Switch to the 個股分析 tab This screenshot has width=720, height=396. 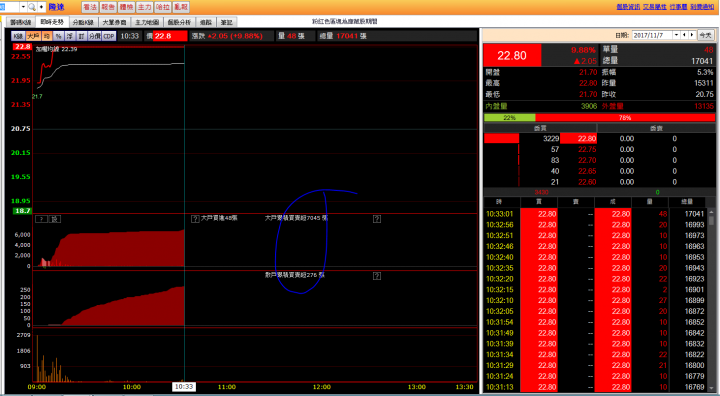tap(179, 22)
